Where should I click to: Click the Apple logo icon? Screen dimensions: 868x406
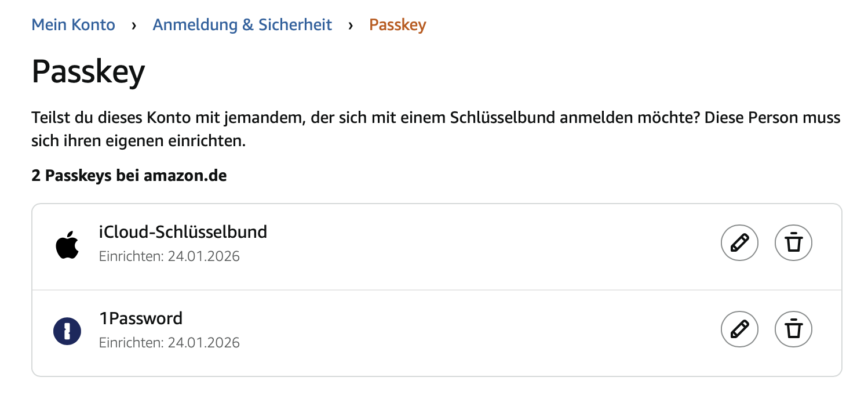67,246
